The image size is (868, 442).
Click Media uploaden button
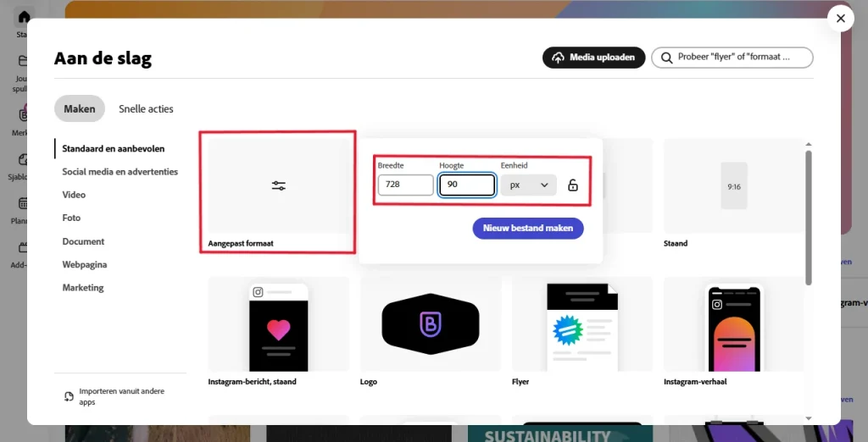[x=594, y=58]
